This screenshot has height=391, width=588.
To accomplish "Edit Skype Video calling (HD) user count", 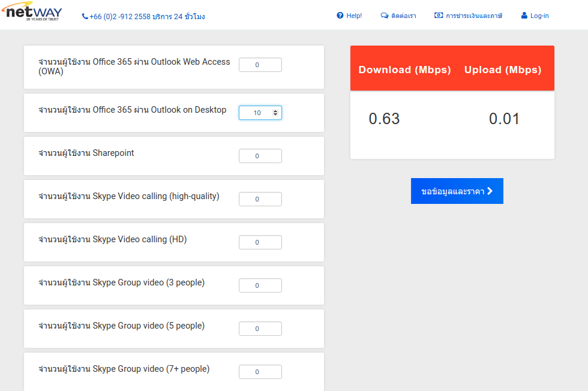I will 260,242.
